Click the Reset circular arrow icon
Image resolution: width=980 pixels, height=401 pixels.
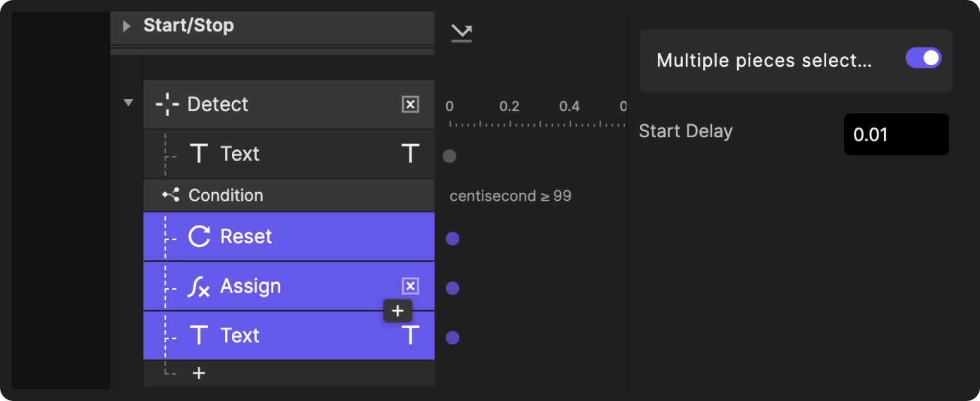[199, 236]
